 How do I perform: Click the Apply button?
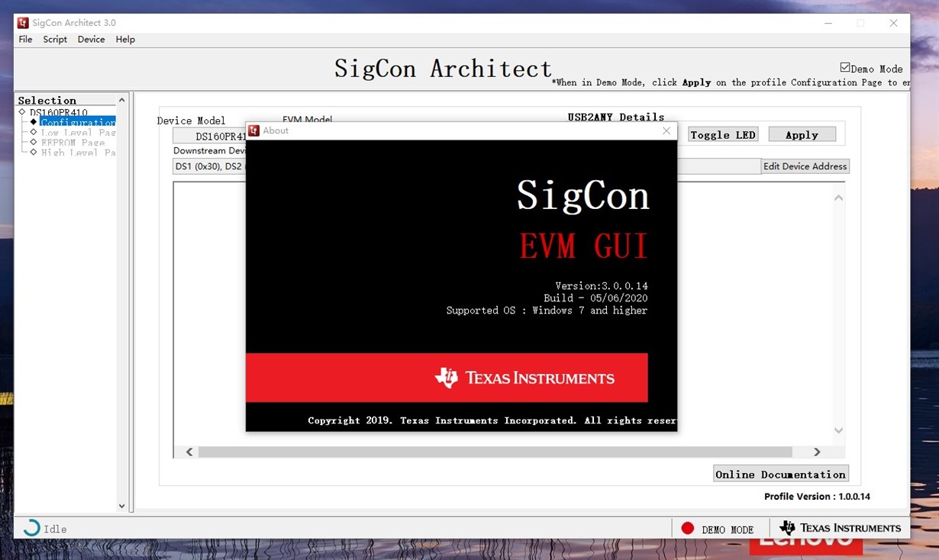point(802,135)
